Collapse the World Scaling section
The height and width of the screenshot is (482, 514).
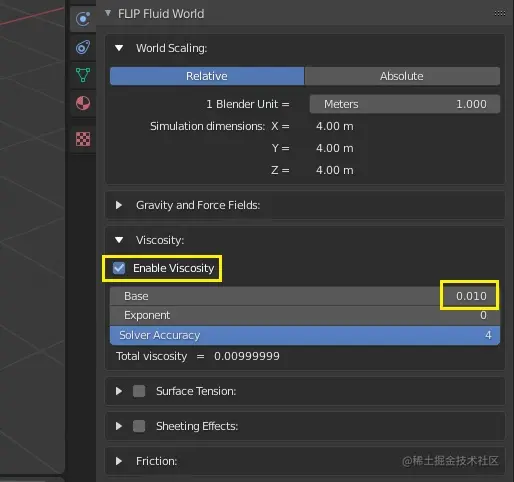coord(119,48)
